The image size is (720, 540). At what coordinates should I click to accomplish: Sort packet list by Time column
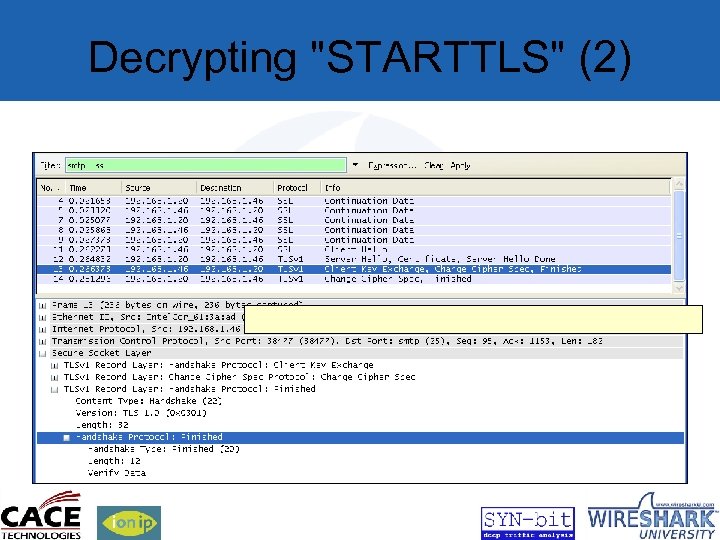[x=94, y=188]
